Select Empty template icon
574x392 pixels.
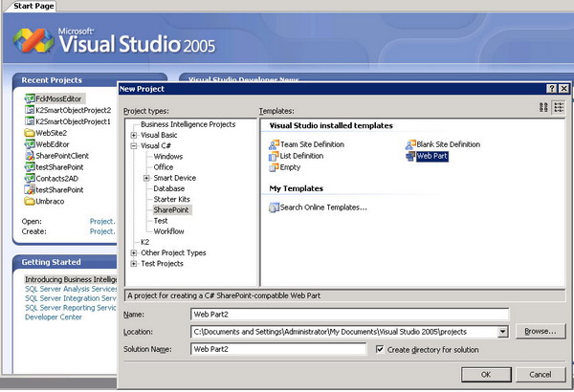(x=275, y=167)
